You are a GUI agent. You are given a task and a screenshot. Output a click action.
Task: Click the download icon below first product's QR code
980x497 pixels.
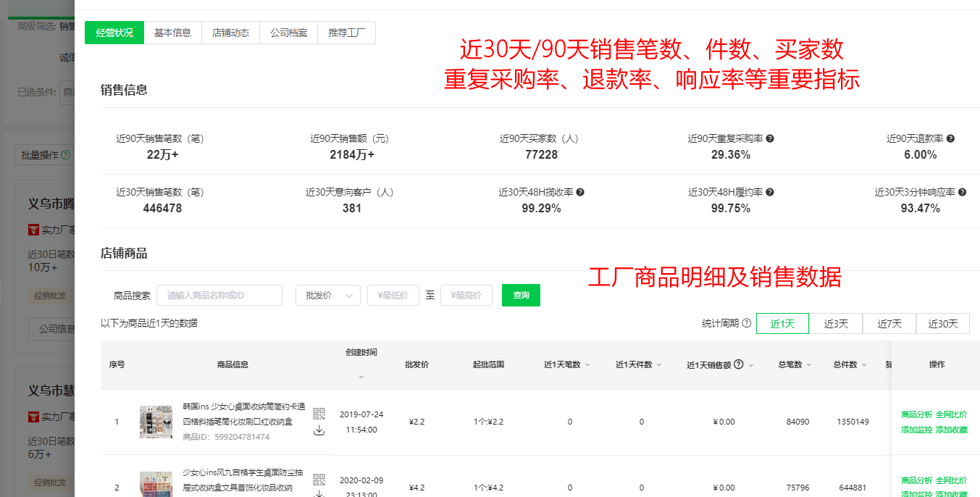[x=318, y=429]
